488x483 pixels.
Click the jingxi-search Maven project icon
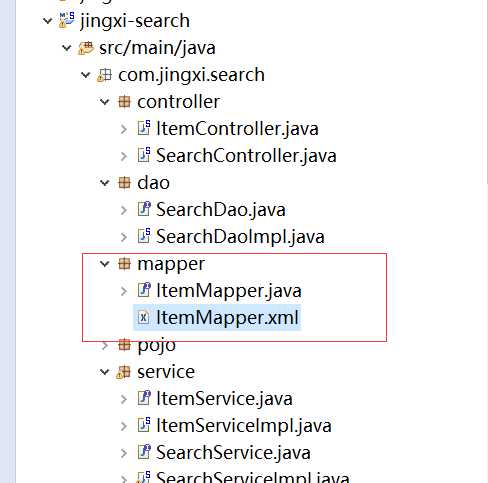tap(67, 20)
